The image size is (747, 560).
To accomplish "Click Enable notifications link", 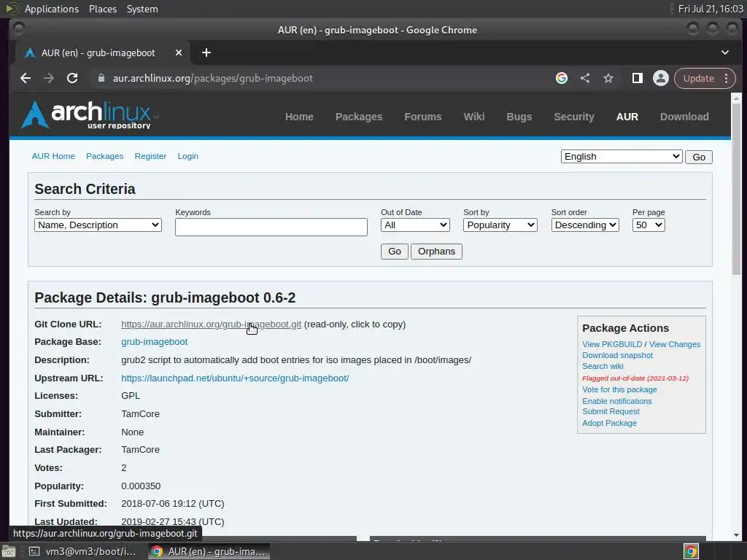I will point(617,401).
